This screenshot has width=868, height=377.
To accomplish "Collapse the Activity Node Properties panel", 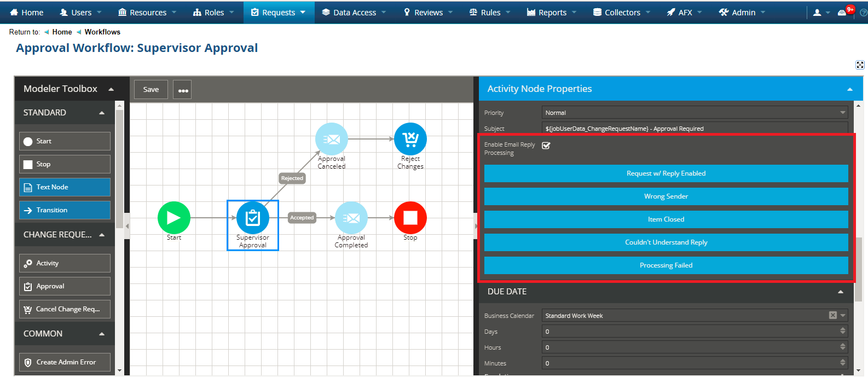I will [849, 89].
